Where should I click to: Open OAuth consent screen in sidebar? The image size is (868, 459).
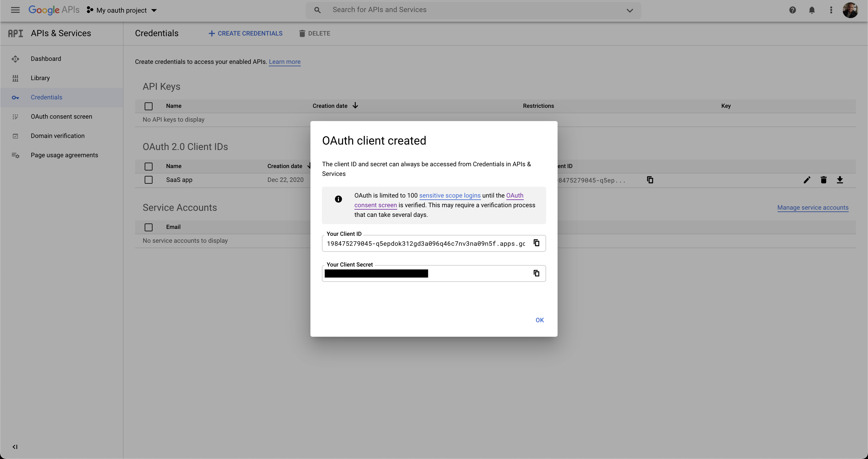pos(61,117)
